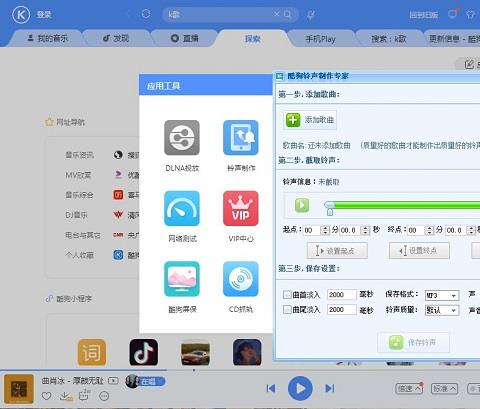Click the download icon in player bar
Image resolution: width=480 pixels, height=409 pixels.
click(x=65, y=396)
